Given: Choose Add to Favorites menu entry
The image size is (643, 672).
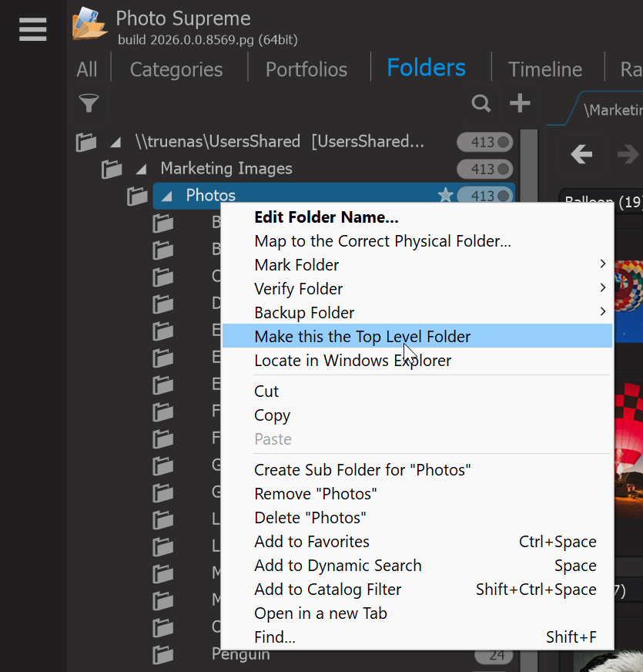Looking at the screenshot, I should (x=417, y=542).
